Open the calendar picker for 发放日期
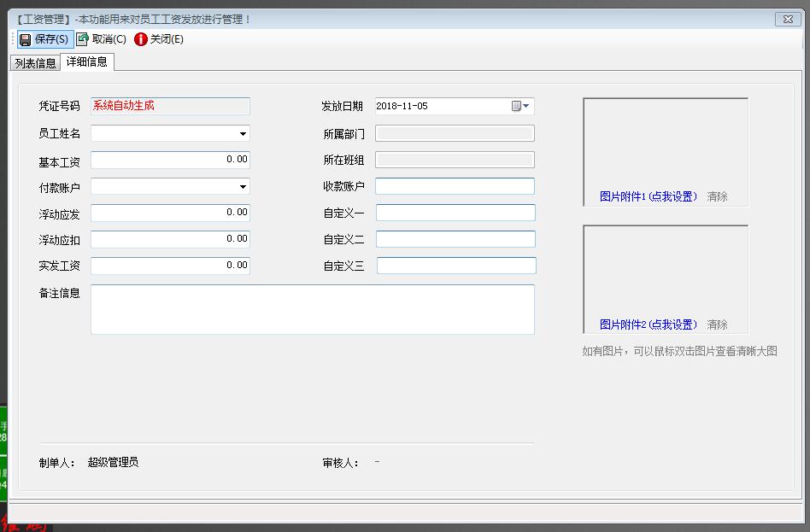The image size is (810, 532). pyautogui.click(x=520, y=107)
